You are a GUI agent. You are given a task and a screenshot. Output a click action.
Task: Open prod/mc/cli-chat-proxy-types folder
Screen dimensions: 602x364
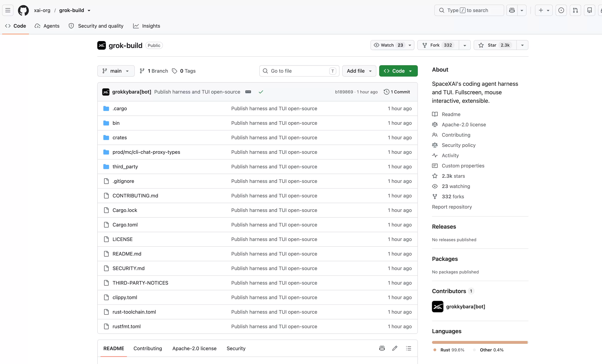146,152
